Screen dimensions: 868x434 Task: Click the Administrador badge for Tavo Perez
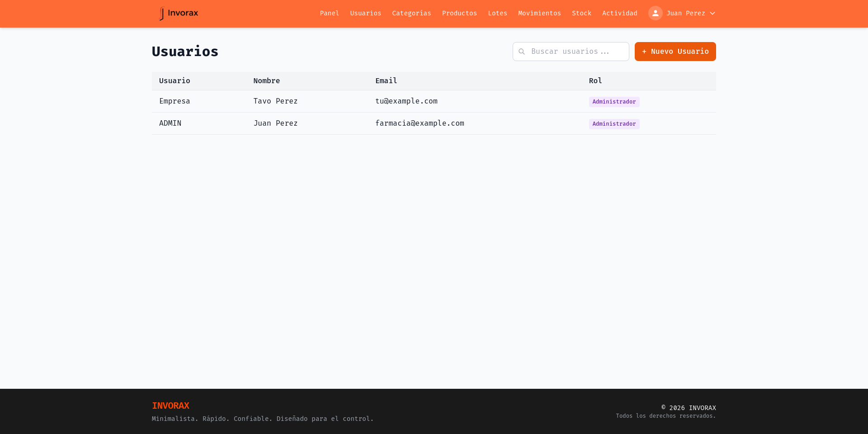click(614, 102)
